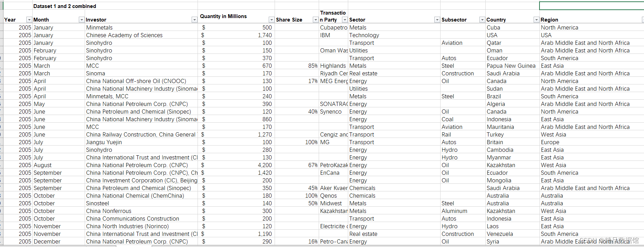The width and height of the screenshot is (644, 247).
Task: Select the 'Britain' country cell
Action: pyautogui.click(x=512, y=142)
